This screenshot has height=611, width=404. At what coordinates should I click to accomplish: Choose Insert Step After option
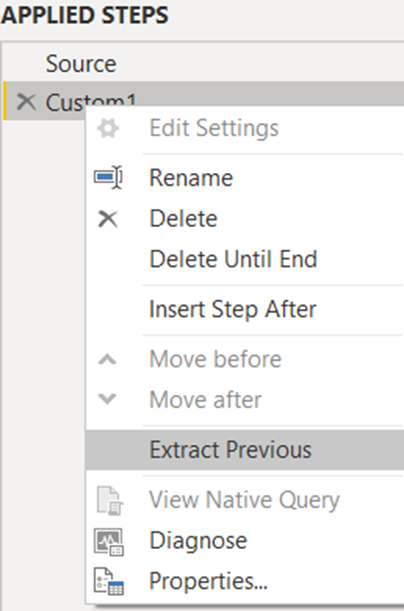click(233, 309)
